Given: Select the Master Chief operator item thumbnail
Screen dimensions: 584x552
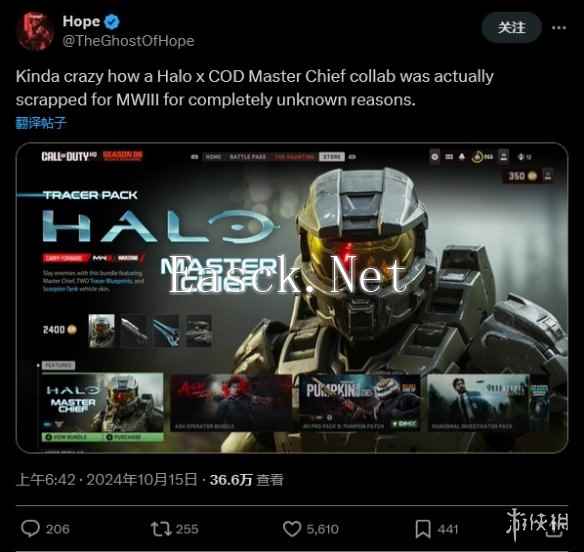Looking at the screenshot, I should click(102, 330).
